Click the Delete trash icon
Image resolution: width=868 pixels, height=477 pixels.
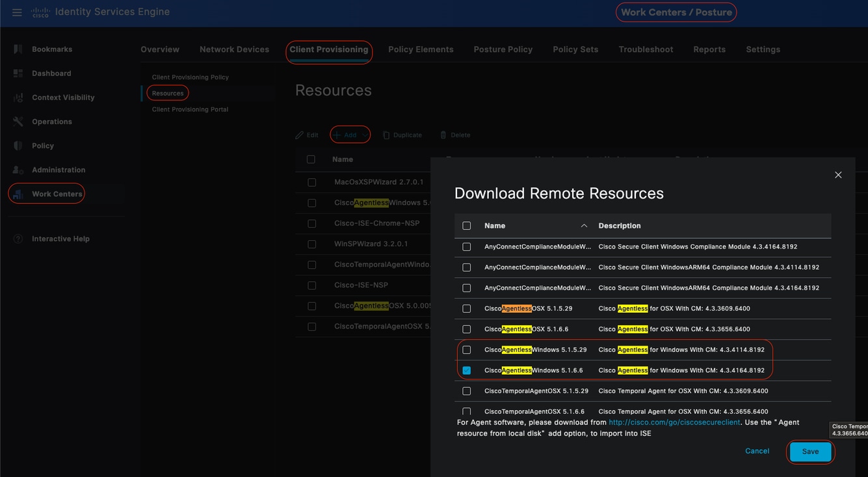point(443,135)
